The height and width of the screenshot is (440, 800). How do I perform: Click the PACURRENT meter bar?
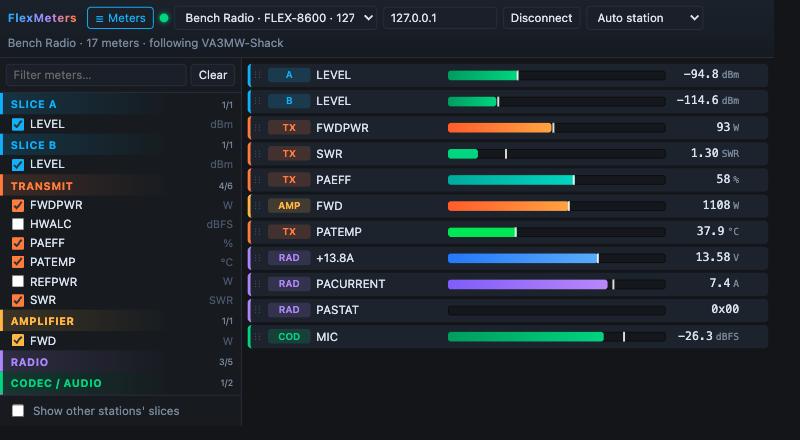point(557,284)
